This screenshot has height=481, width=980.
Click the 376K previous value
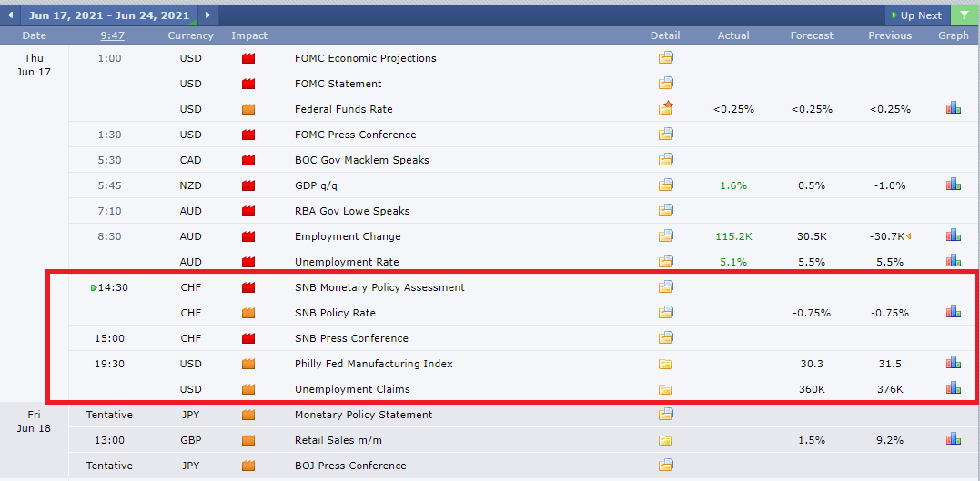click(889, 389)
